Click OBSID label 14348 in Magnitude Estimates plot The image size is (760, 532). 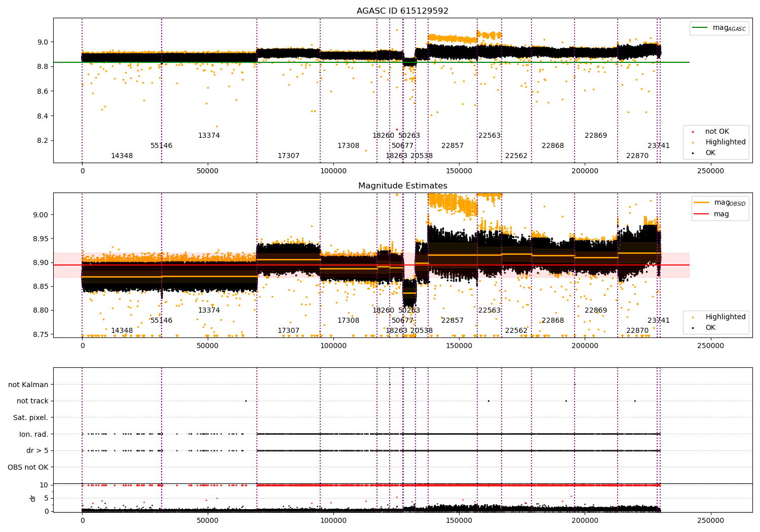tap(122, 331)
